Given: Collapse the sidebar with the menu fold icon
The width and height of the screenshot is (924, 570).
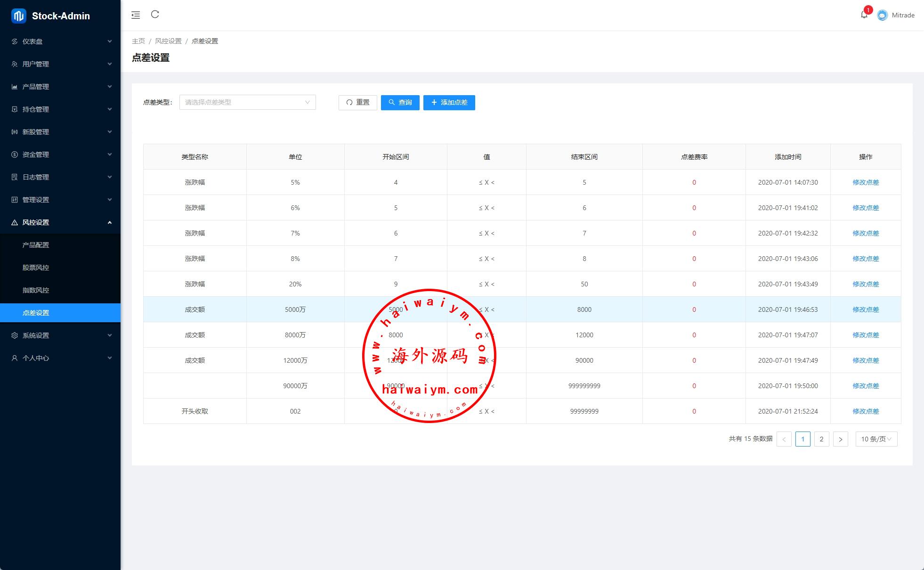Looking at the screenshot, I should (136, 15).
